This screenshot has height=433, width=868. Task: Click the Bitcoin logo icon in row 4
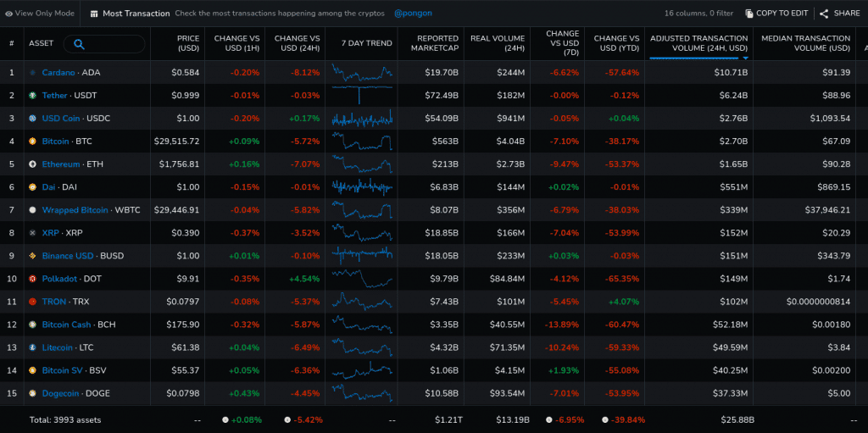[32, 142]
